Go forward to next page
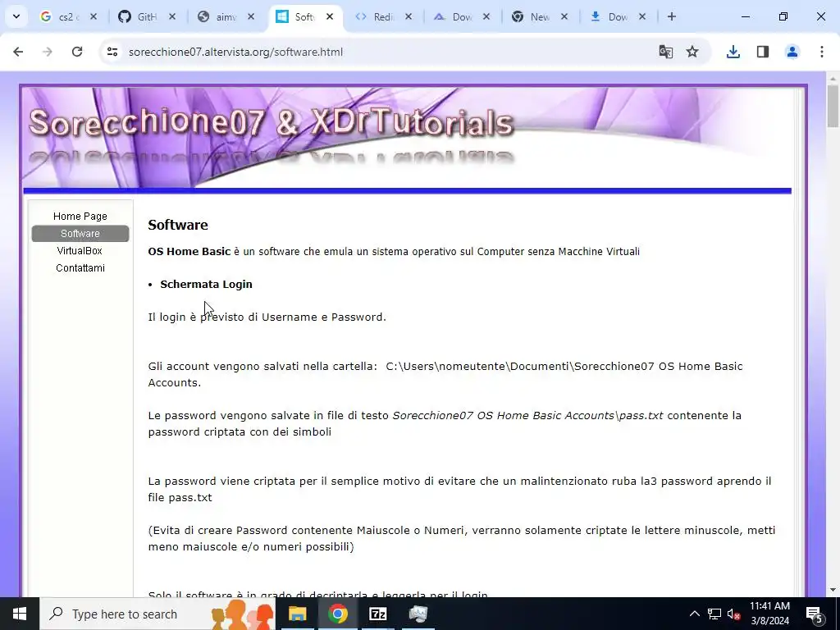Image resolution: width=840 pixels, height=630 pixels. coord(48,52)
